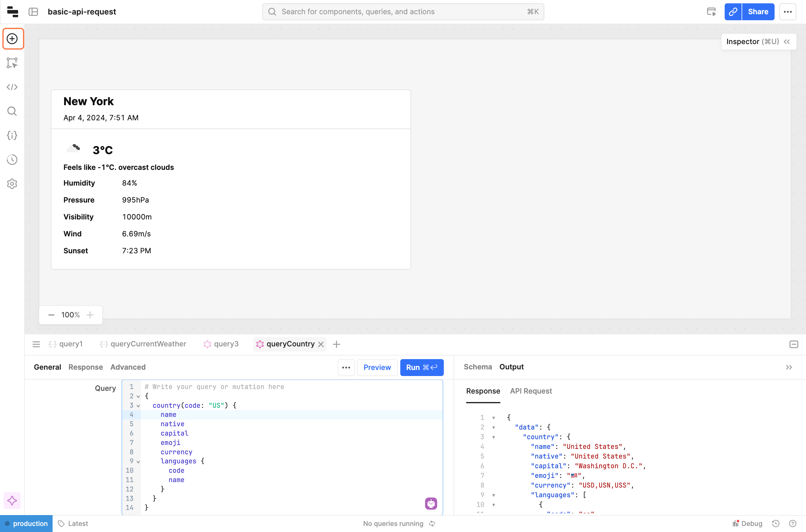Open the production environment dropdown
Image resolution: width=806 pixels, height=532 pixels.
point(27,524)
